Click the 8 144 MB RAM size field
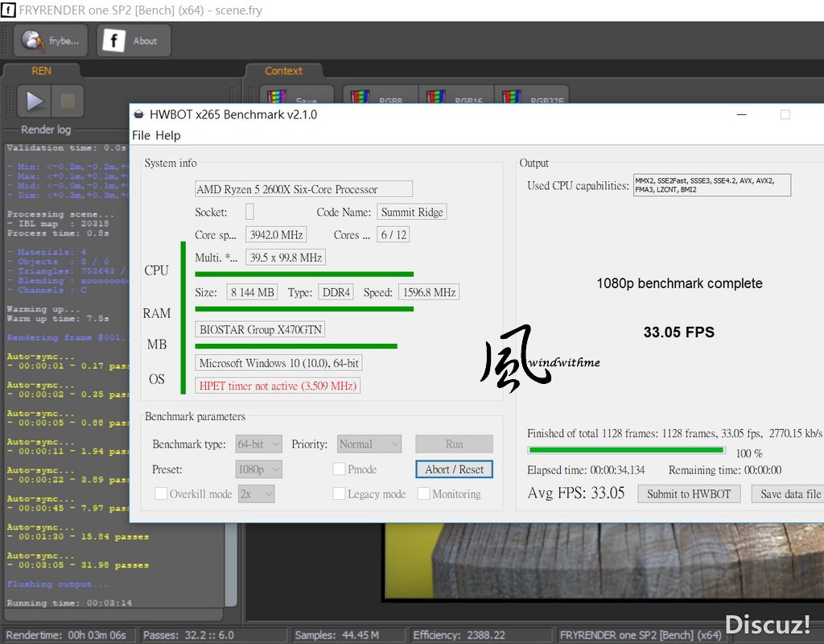The height and width of the screenshot is (644, 824). [253, 292]
